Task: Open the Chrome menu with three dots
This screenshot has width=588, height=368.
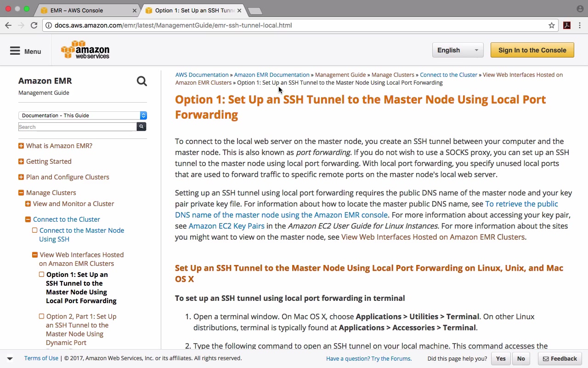Action: pyautogui.click(x=580, y=25)
